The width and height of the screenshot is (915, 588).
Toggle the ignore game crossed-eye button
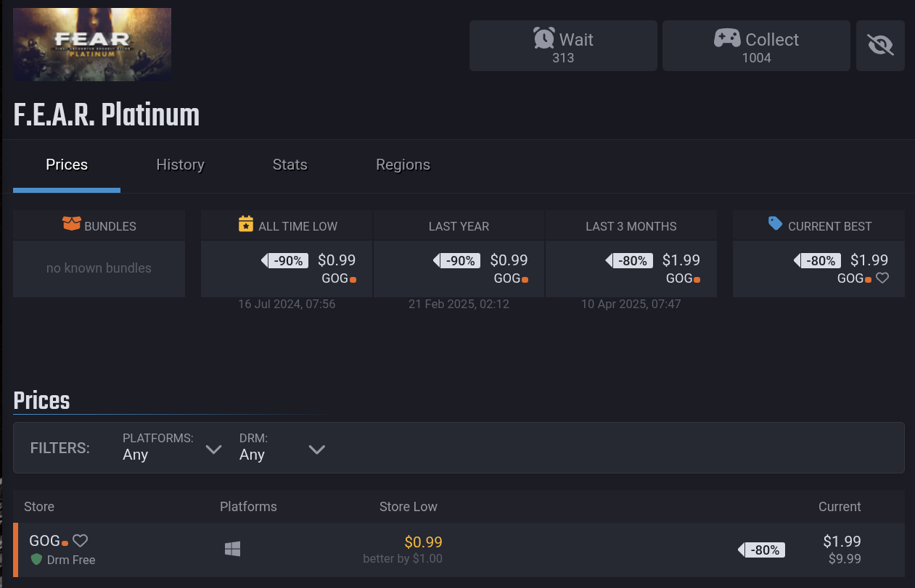click(x=880, y=46)
